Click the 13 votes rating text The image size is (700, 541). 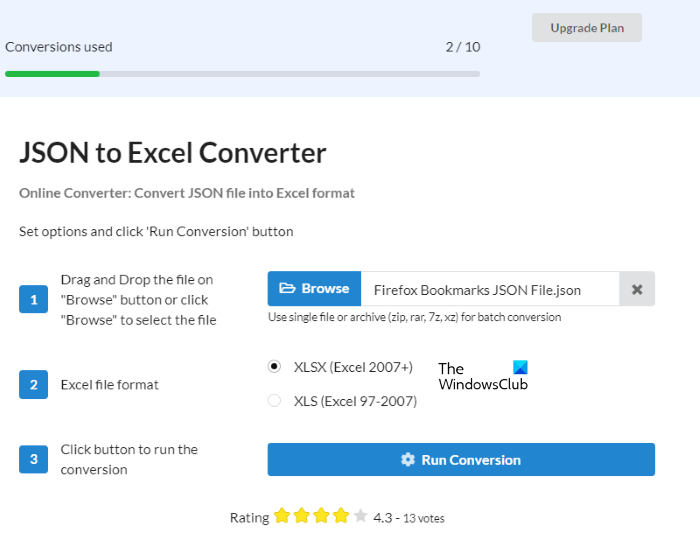[x=425, y=518]
